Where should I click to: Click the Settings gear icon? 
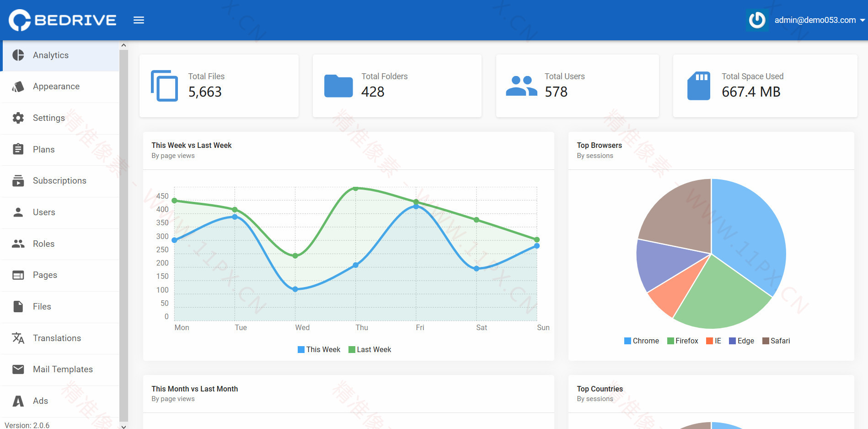point(18,118)
